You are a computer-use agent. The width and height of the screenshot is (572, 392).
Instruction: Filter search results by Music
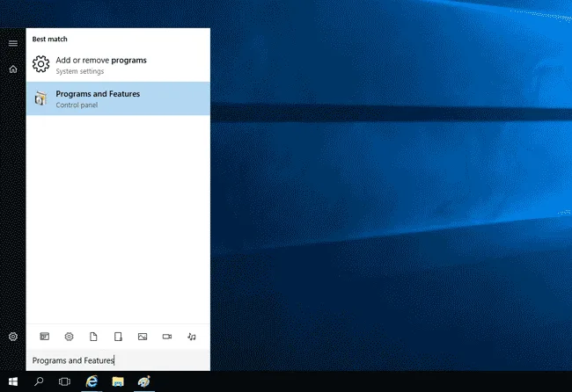click(192, 337)
